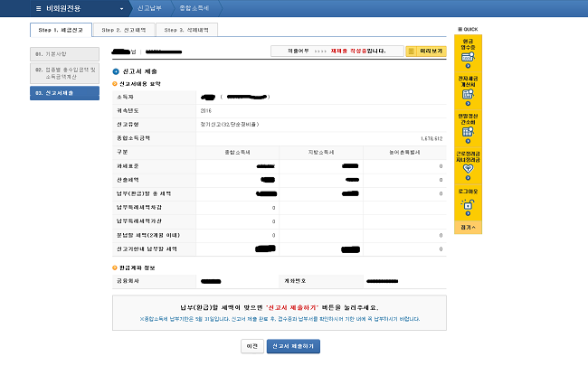Viewport: 588px width, 366px height.
Task: Go to 01. 기본사항 in sidebar
Action: (64, 52)
